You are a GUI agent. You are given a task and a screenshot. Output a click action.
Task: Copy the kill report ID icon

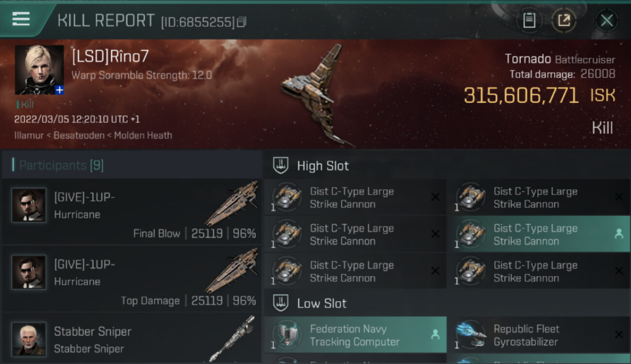coord(242,22)
